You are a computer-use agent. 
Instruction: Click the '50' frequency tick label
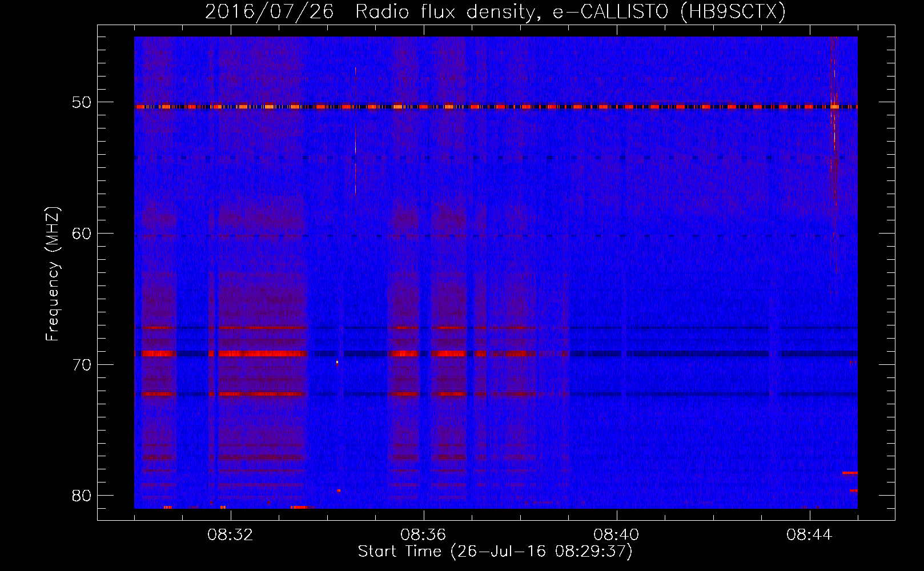click(x=82, y=103)
